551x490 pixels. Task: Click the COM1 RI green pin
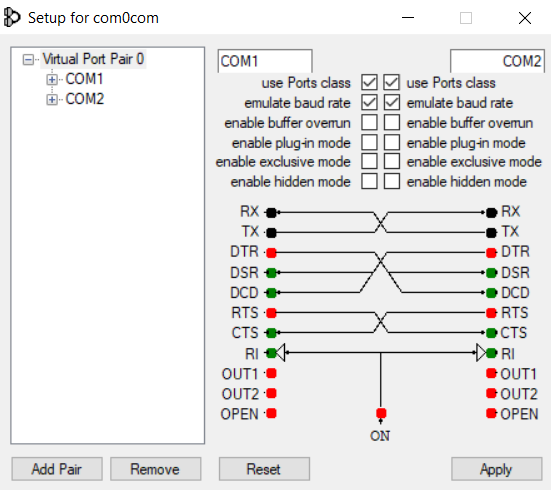(x=271, y=353)
